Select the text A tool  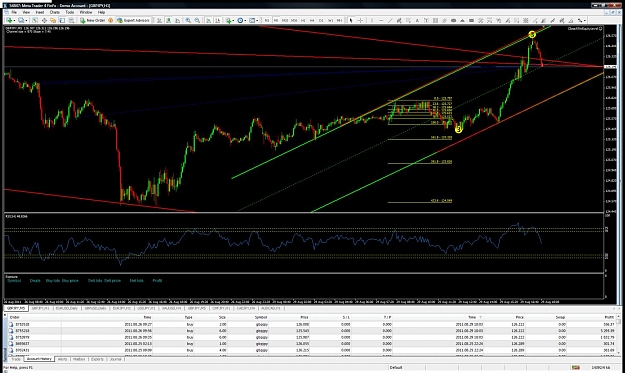[417, 20]
